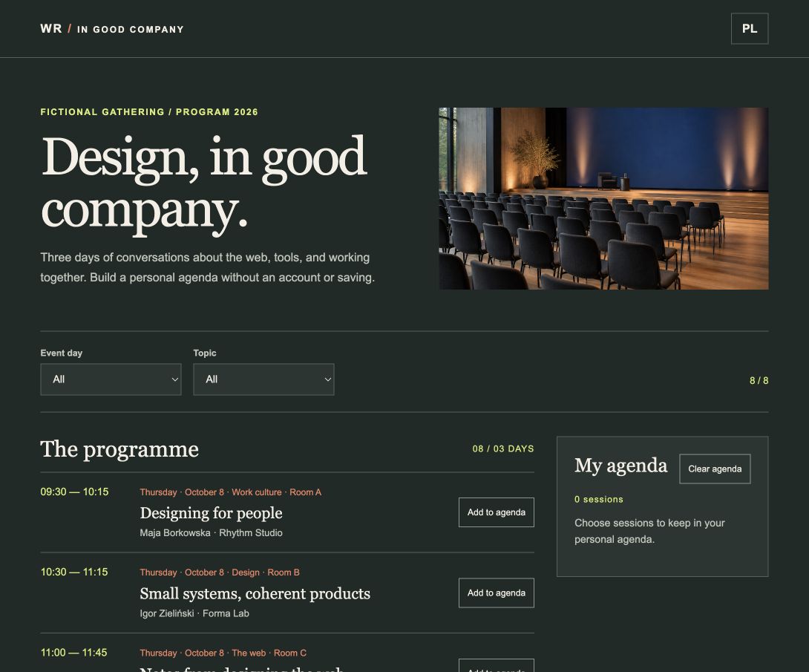This screenshot has height=672, width=809.
Task: Click the Fictional Gathering / Program 2026 label
Action: point(149,112)
